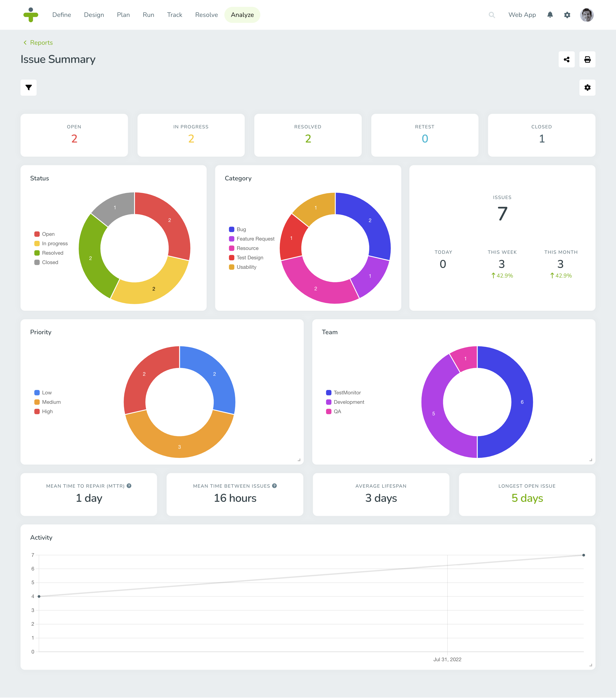Click the print report icon

587,59
